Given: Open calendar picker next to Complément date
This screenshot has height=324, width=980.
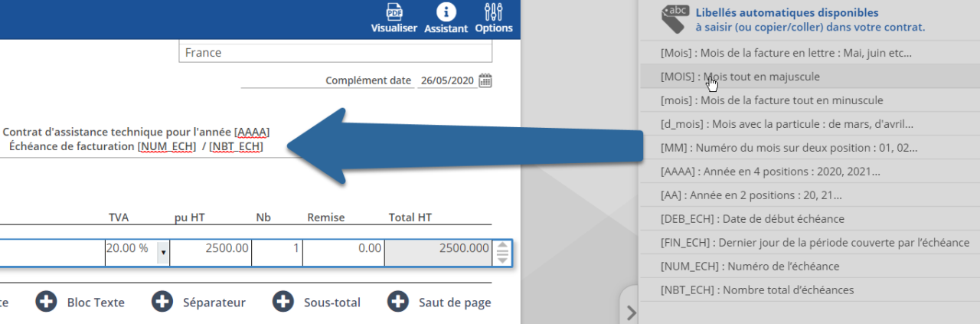Looking at the screenshot, I should pyautogui.click(x=485, y=80).
